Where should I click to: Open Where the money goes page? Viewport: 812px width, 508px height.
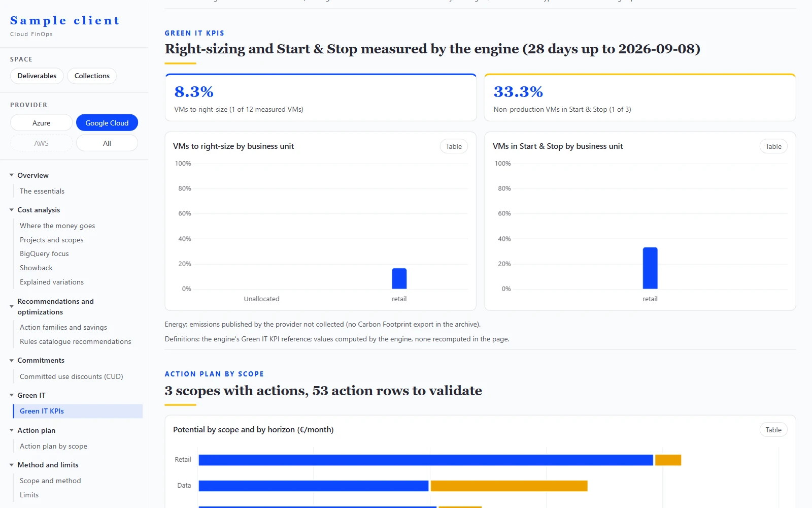(57, 226)
